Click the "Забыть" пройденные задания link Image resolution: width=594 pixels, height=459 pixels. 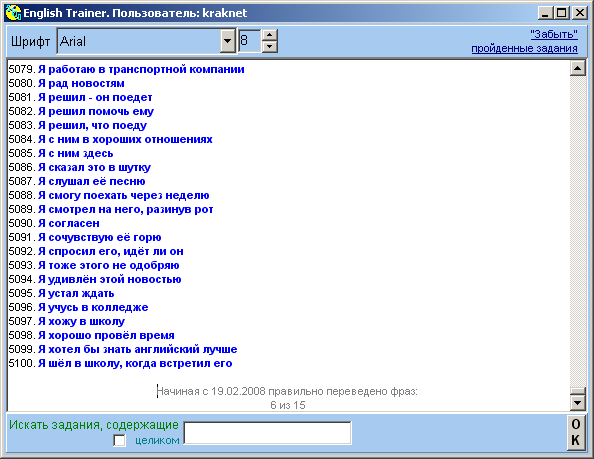tap(524, 41)
